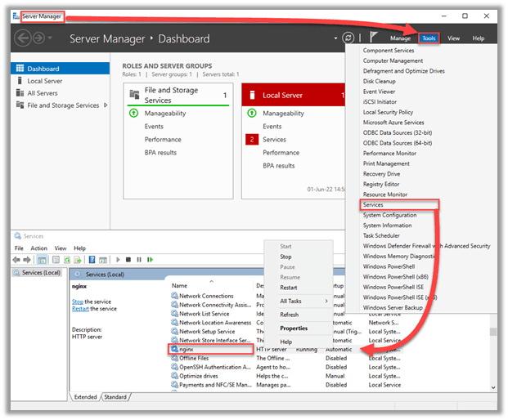508x420 pixels.
Task: Click the Restart the service link
Action: 80,308
